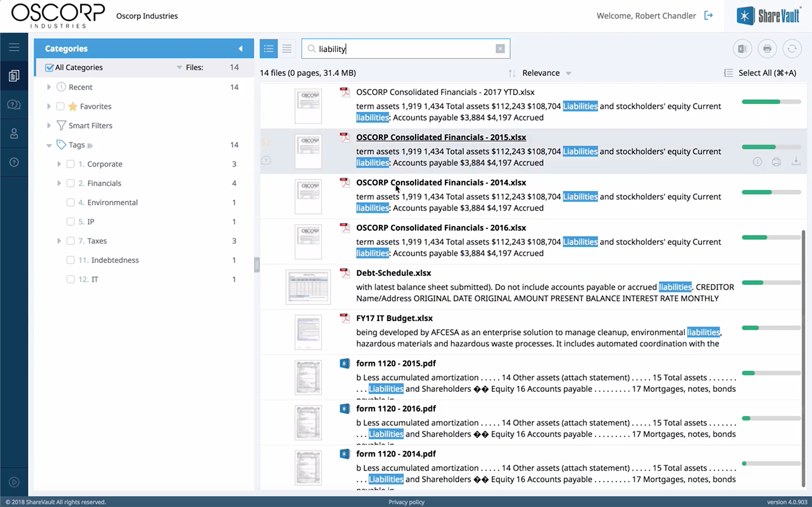Click the print icon in top toolbar
The width and height of the screenshot is (812, 507).
767,49
